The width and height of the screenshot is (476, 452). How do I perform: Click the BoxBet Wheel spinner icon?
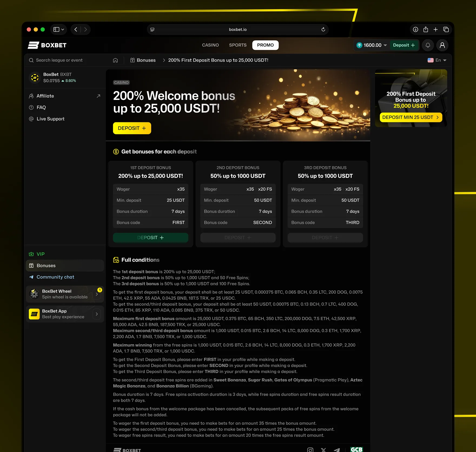coord(34,294)
